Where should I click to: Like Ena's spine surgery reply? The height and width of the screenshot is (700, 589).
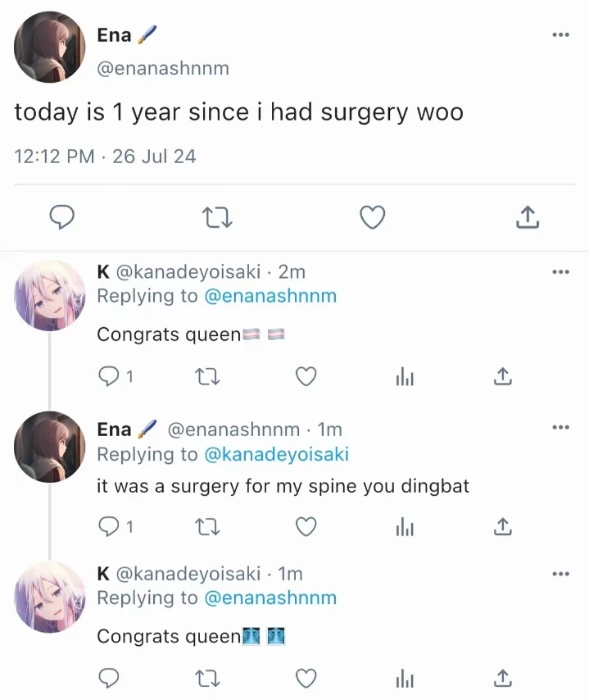click(306, 527)
